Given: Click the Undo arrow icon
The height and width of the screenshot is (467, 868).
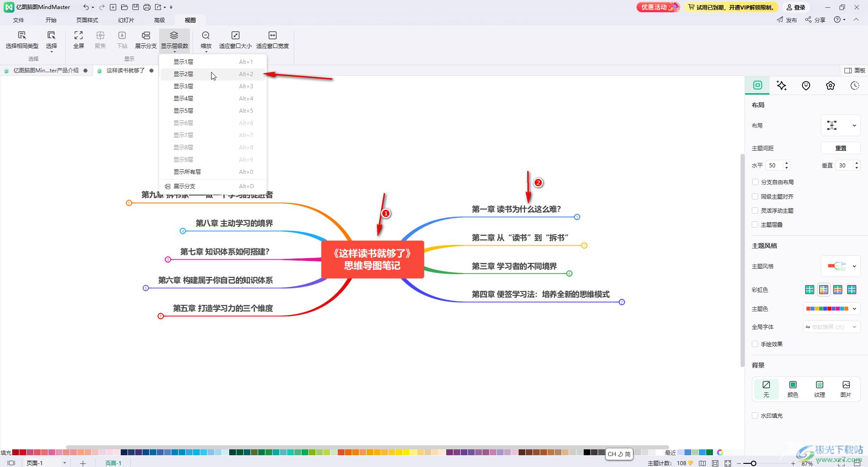Looking at the screenshot, I should point(85,7).
